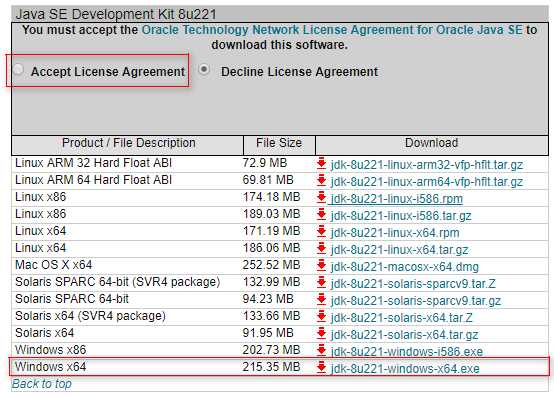The image size is (554, 398).
Task: Open the jdk-8u221-solaris-sparcv9.tar.gz link
Action: 416,300
